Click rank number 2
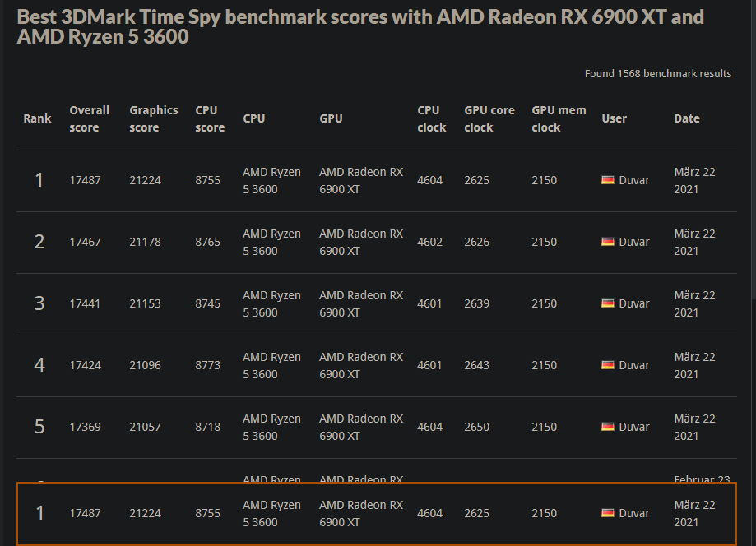The image size is (756, 546). coord(39,242)
